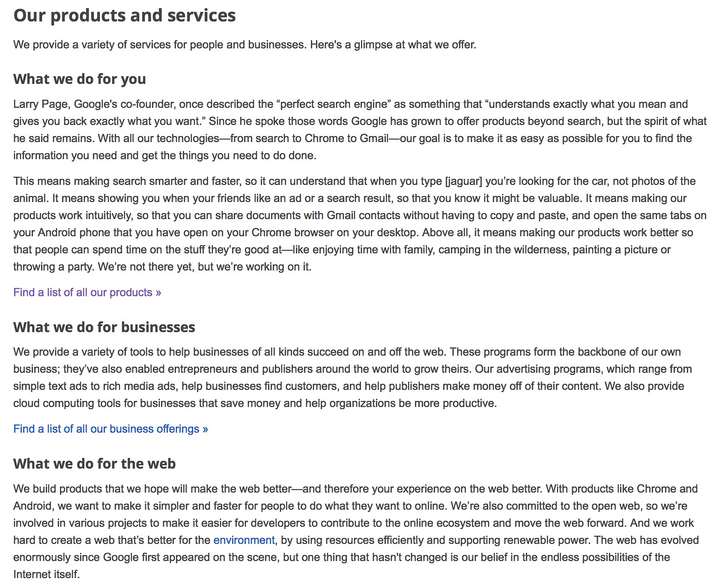The height and width of the screenshot is (588, 722).
Task: Open the 'Find a list of all our business offerings' link
Action: click(x=111, y=429)
